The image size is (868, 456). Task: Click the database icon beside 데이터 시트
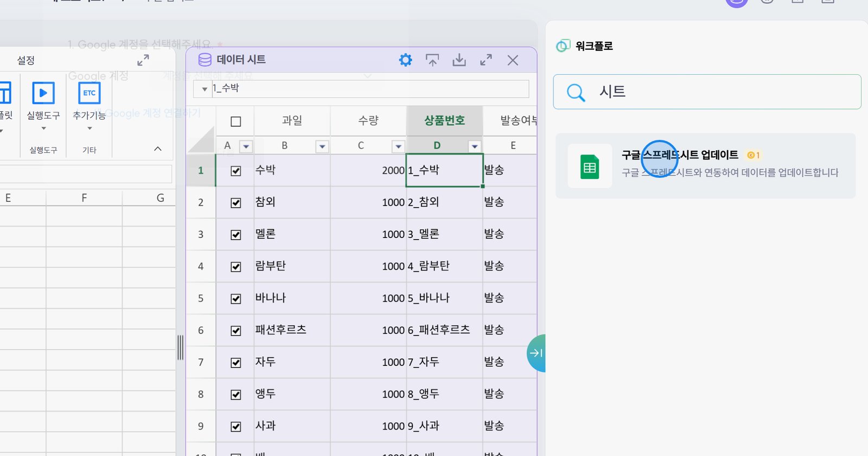(205, 60)
